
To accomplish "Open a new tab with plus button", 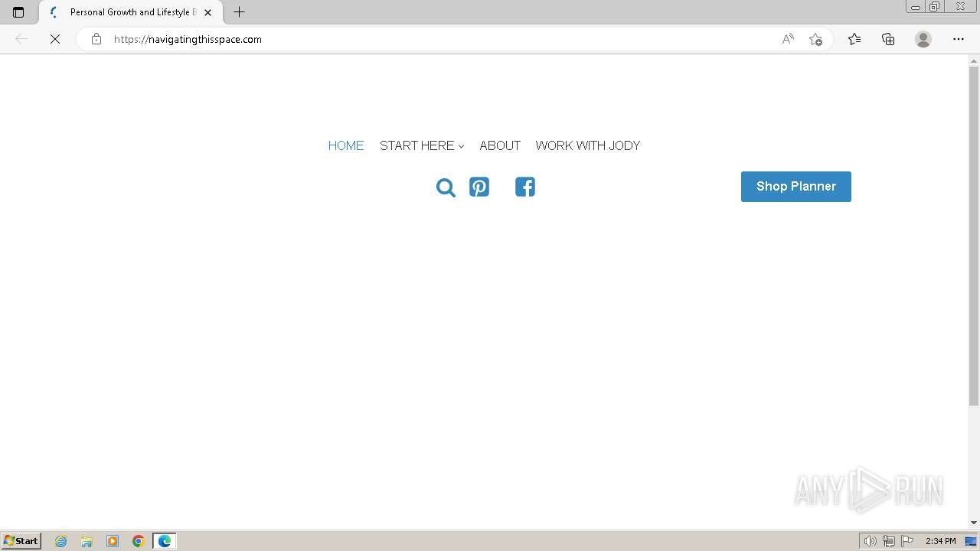I will point(240,12).
